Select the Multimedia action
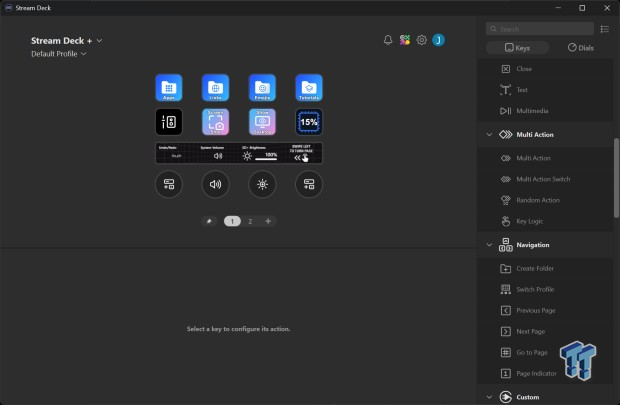Image resolution: width=620 pixels, height=405 pixels. tap(546, 111)
